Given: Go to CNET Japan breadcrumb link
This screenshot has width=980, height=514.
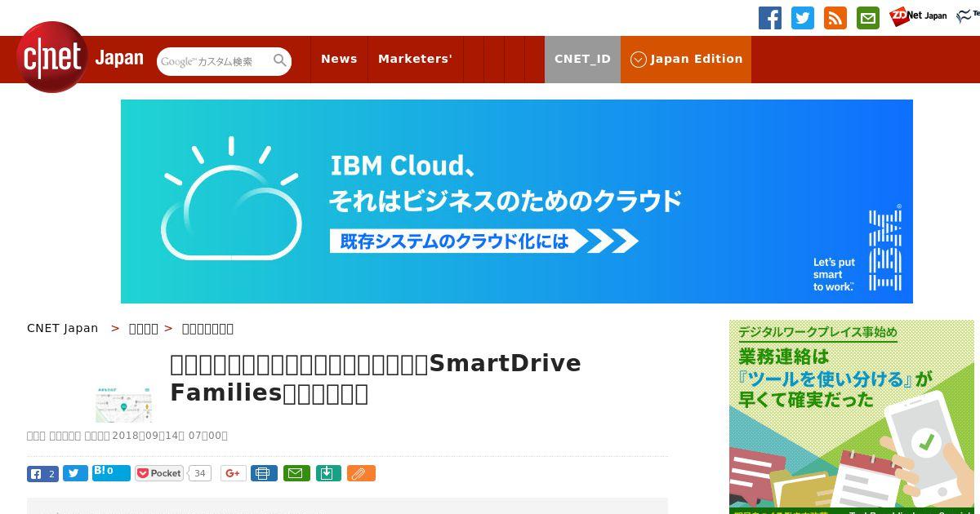Looking at the screenshot, I should click(x=63, y=328).
